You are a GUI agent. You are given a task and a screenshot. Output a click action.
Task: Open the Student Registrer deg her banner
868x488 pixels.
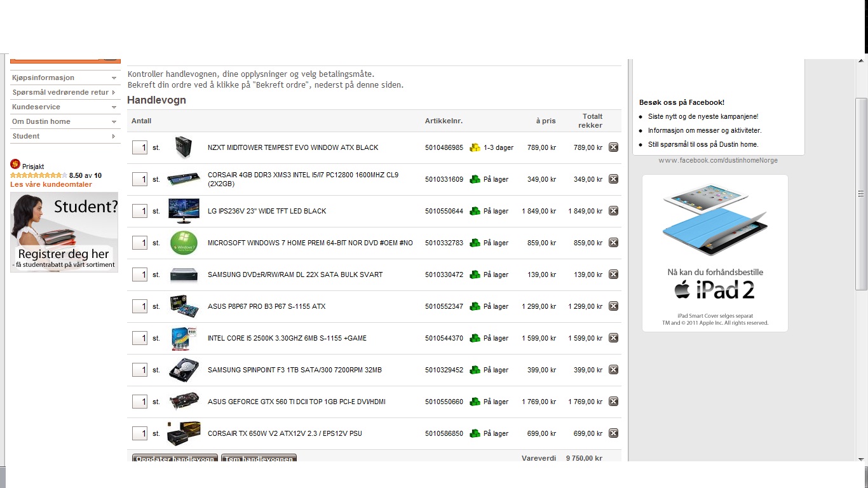64,232
